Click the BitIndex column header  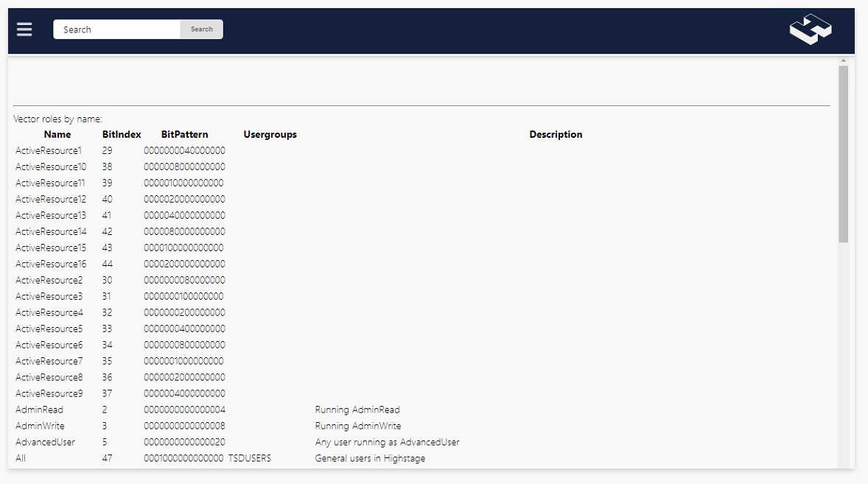pos(122,134)
